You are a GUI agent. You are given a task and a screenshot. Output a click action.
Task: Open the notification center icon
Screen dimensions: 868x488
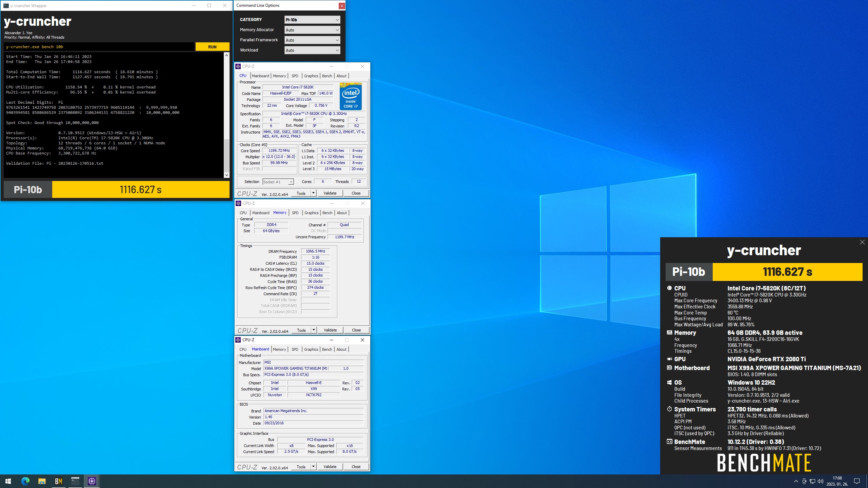(857, 481)
